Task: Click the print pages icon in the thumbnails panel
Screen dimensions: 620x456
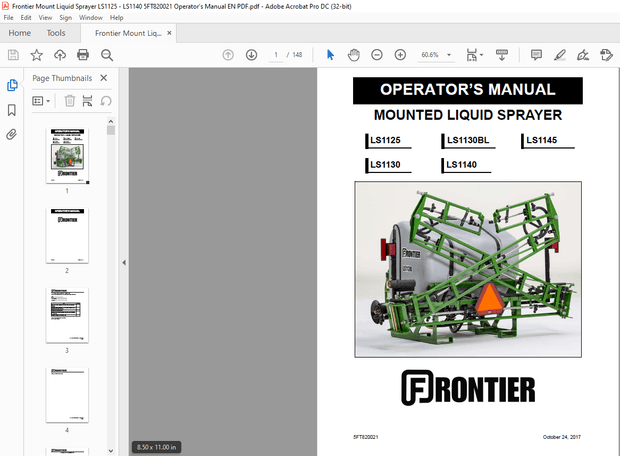Action: click(x=87, y=101)
